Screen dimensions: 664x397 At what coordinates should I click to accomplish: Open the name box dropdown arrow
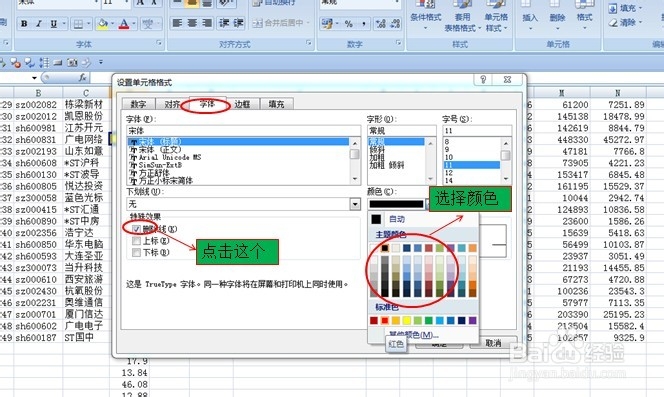point(34,78)
